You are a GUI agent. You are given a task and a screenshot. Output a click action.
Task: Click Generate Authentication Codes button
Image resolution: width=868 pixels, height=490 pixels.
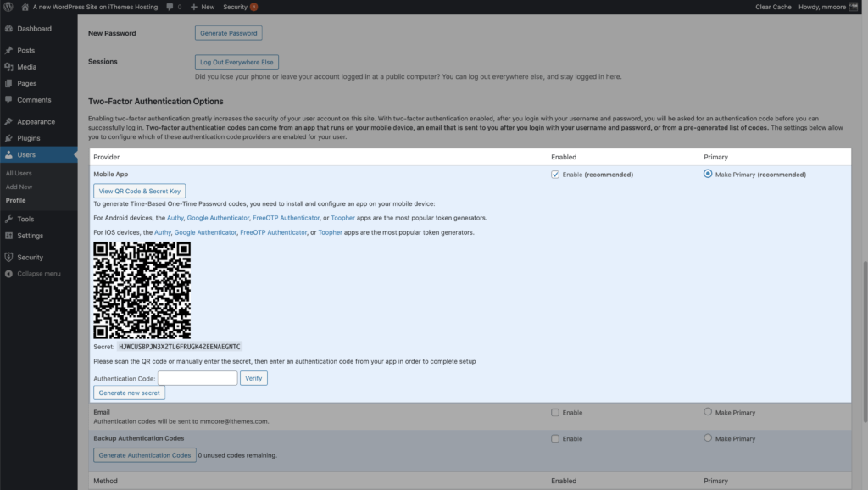pos(144,455)
